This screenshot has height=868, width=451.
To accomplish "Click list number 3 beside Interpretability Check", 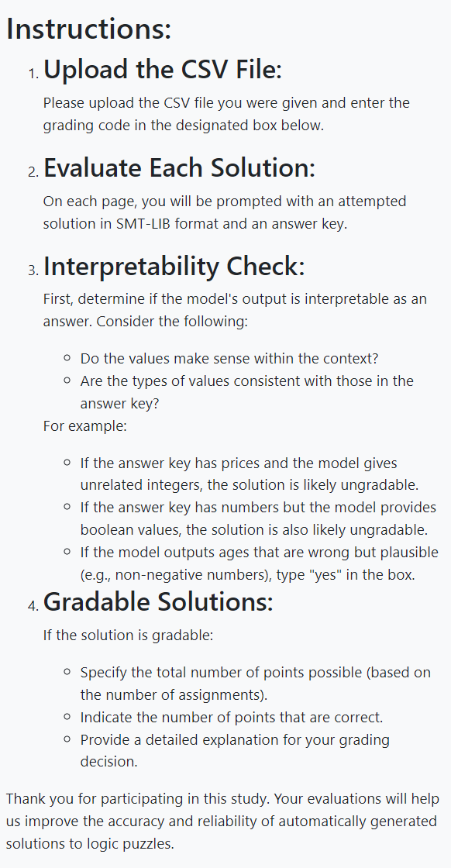I will click(33, 270).
